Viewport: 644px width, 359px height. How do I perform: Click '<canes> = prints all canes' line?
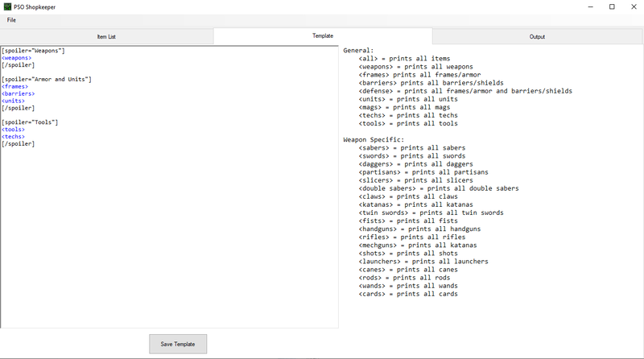pos(408,270)
